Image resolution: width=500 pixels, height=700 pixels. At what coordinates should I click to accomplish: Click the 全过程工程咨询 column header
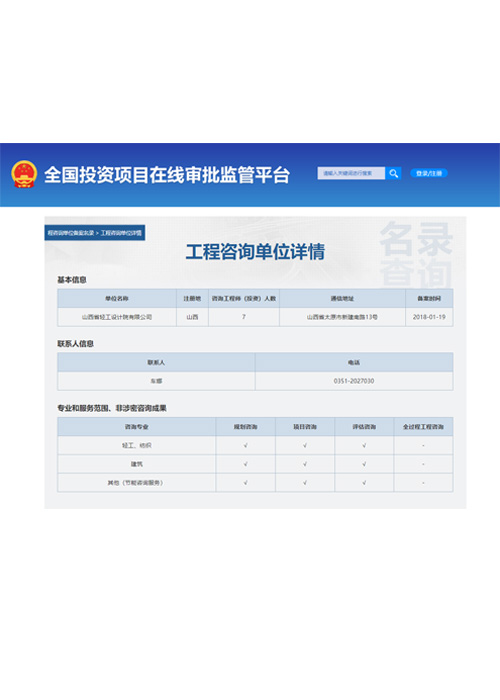tap(423, 427)
